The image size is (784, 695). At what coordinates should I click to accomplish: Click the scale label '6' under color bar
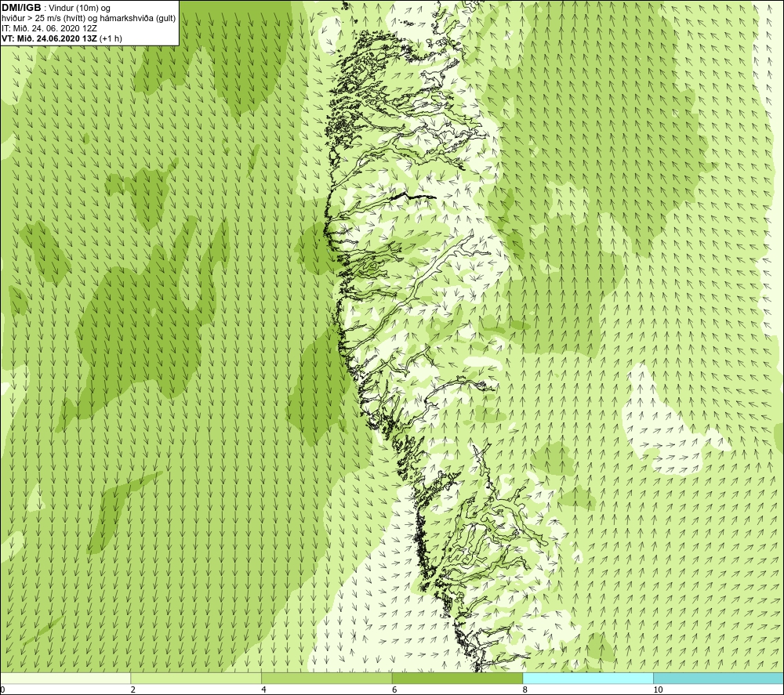(x=394, y=690)
